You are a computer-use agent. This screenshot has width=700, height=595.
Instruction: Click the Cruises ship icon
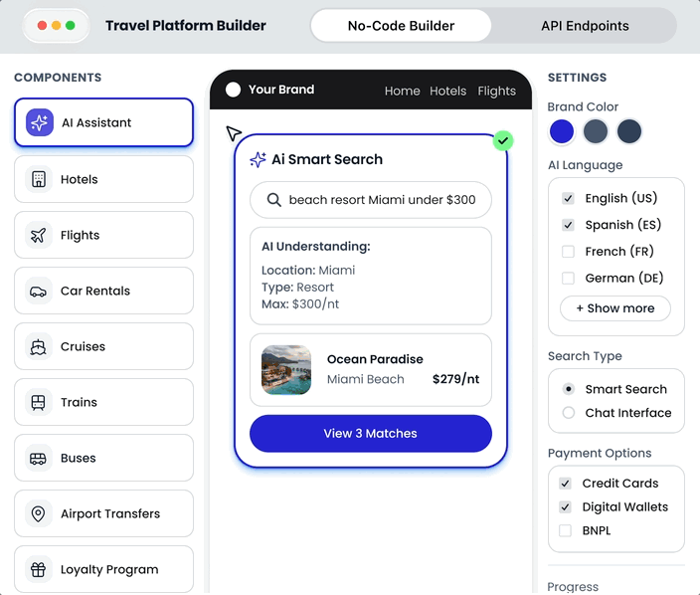[39, 346]
